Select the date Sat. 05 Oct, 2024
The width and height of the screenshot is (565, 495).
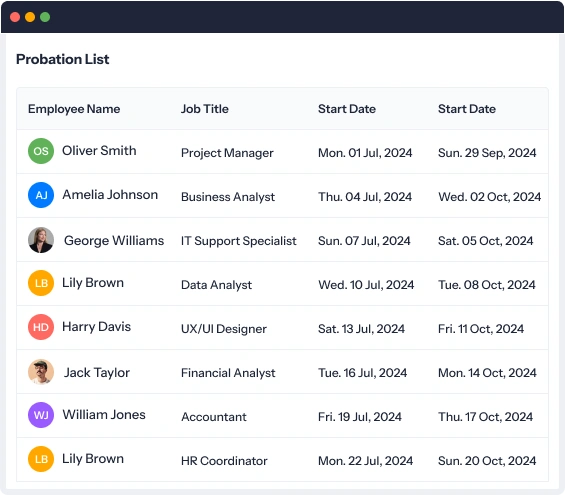point(485,241)
